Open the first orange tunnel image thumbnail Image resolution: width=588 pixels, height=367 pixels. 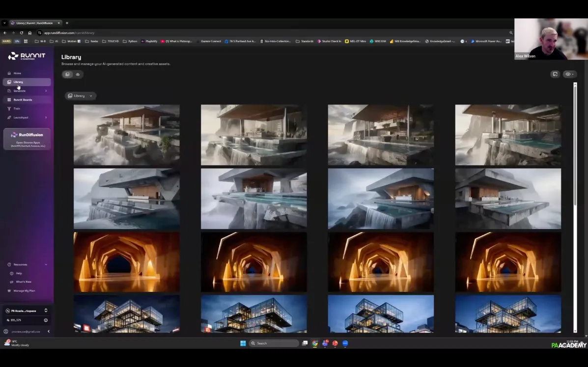pos(126,262)
